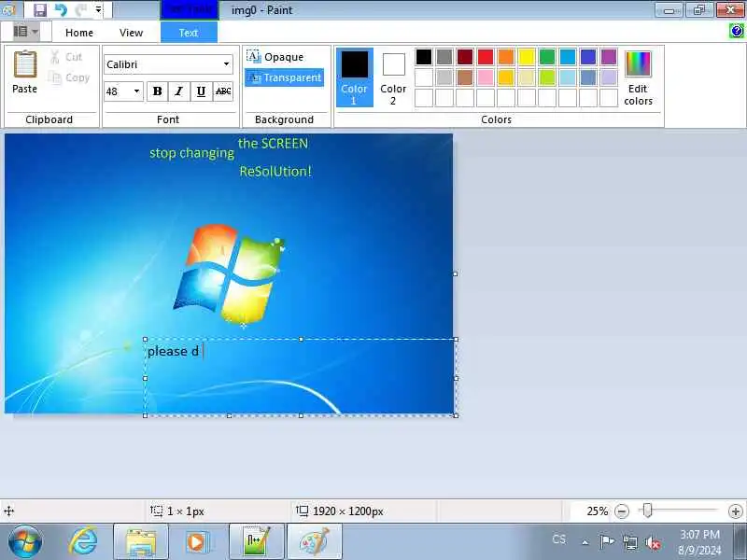Click the zoom slider handle
747x560 pixels.
pos(647,511)
